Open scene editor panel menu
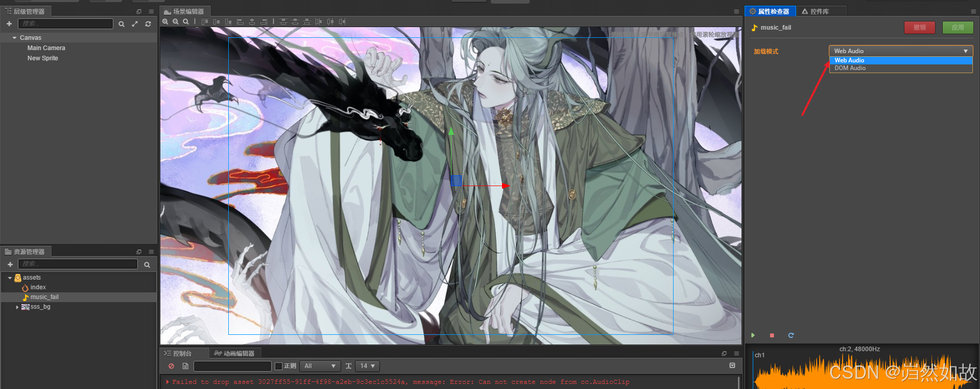Viewport: 980px width, 389px height. (736, 11)
